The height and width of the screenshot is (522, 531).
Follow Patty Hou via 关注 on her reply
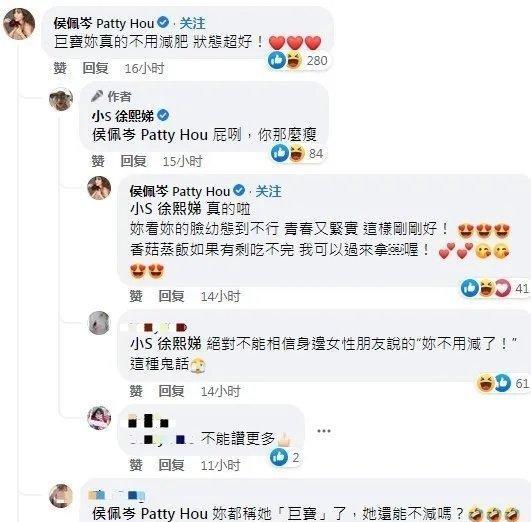point(268,191)
